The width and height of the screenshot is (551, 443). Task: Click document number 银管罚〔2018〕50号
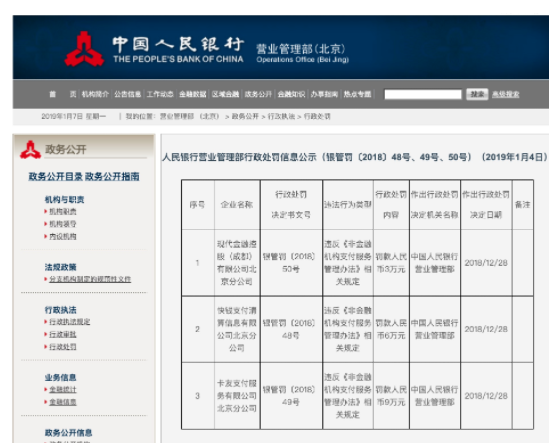point(291,263)
